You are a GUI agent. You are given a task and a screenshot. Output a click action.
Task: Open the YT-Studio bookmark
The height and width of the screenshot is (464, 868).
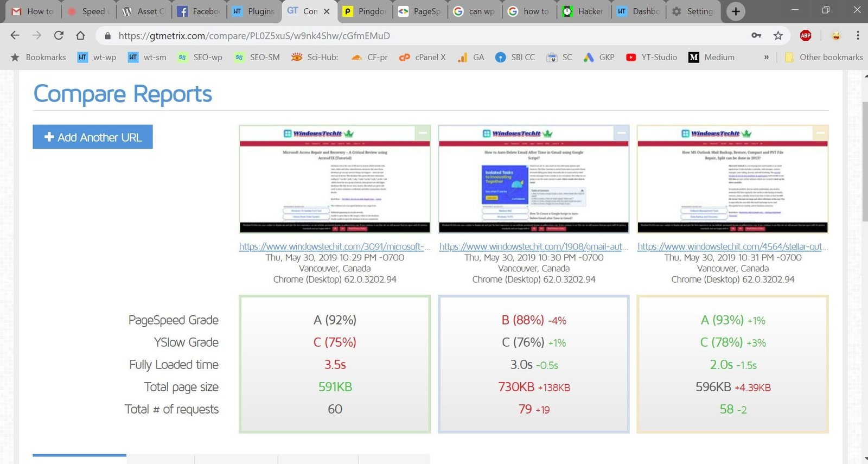(x=652, y=58)
